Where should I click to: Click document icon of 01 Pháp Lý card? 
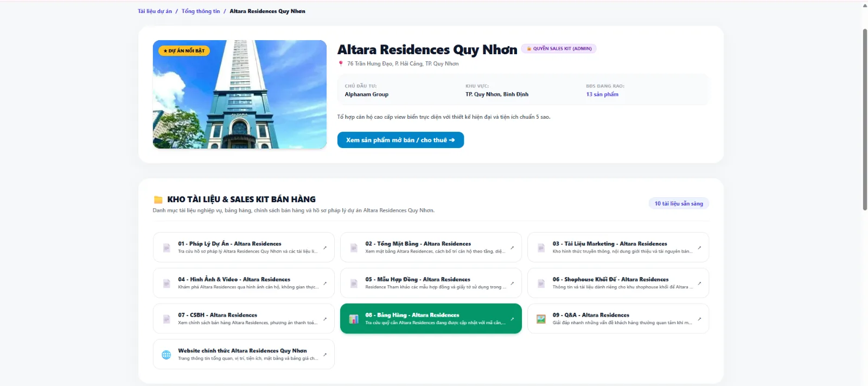pyautogui.click(x=167, y=248)
